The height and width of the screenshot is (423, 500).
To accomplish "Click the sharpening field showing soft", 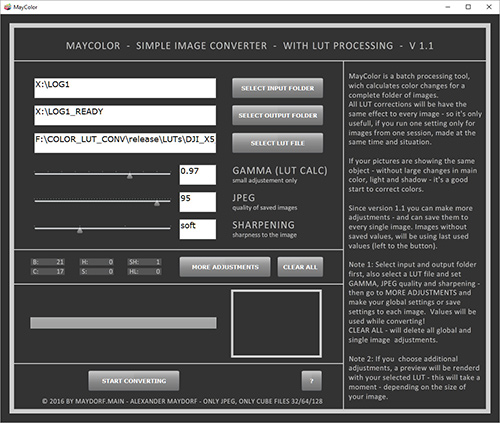I will coord(198,229).
